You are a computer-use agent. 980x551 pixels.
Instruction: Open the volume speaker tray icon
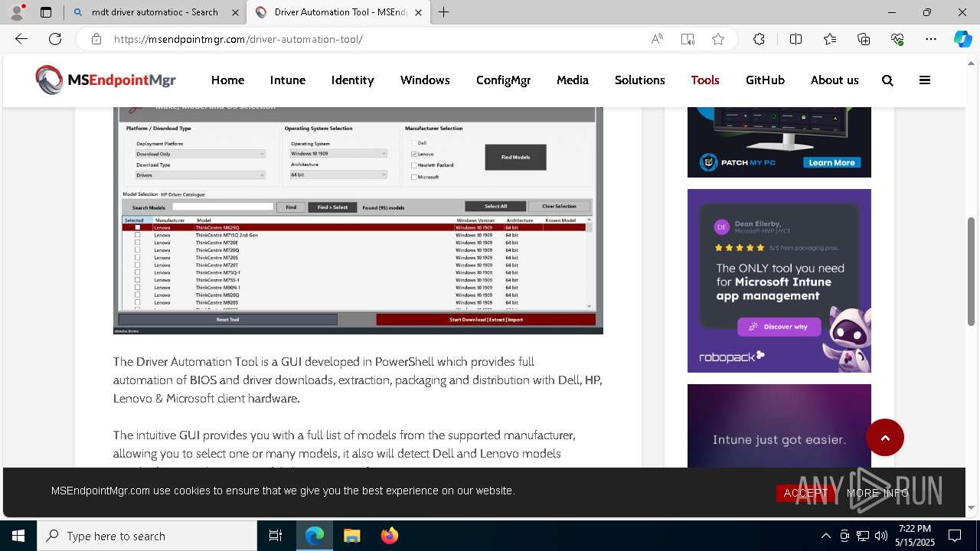coord(881,536)
